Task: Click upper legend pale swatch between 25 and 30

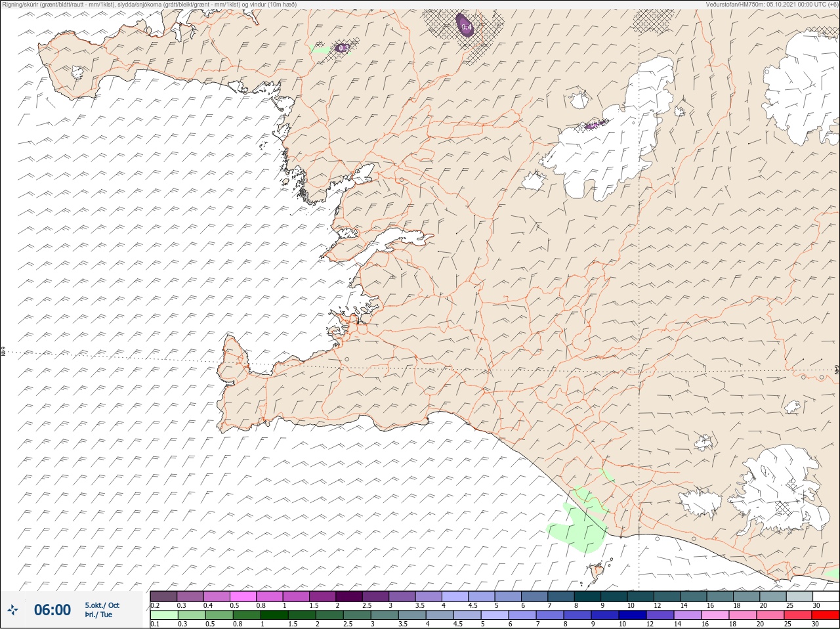Action: pyautogui.click(x=800, y=596)
